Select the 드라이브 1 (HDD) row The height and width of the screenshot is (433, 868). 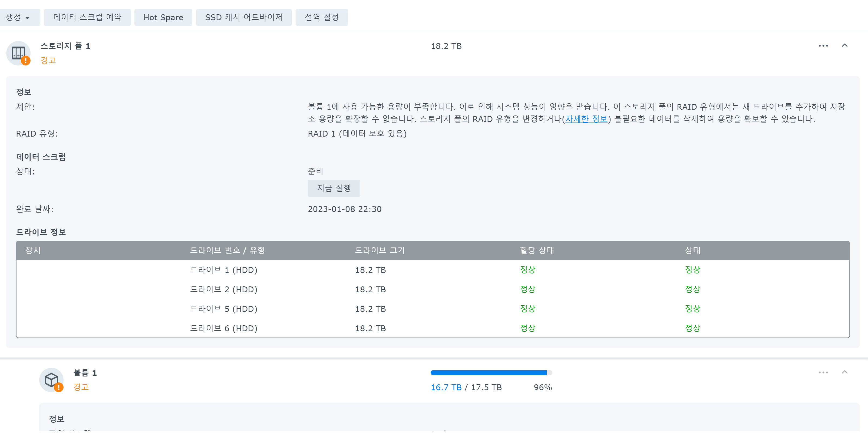pos(433,270)
